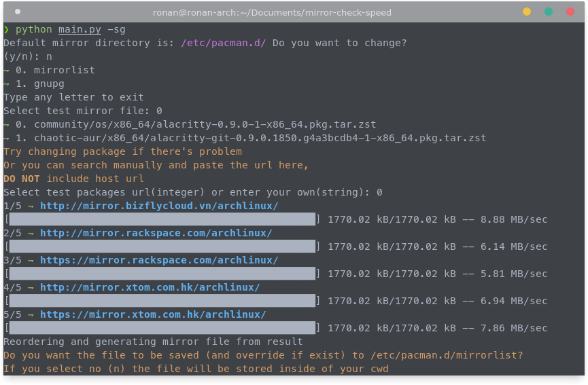The width and height of the screenshot is (588, 385).
Task: Click the 'Select test packages url(integer)' prompt line
Action: [193, 193]
